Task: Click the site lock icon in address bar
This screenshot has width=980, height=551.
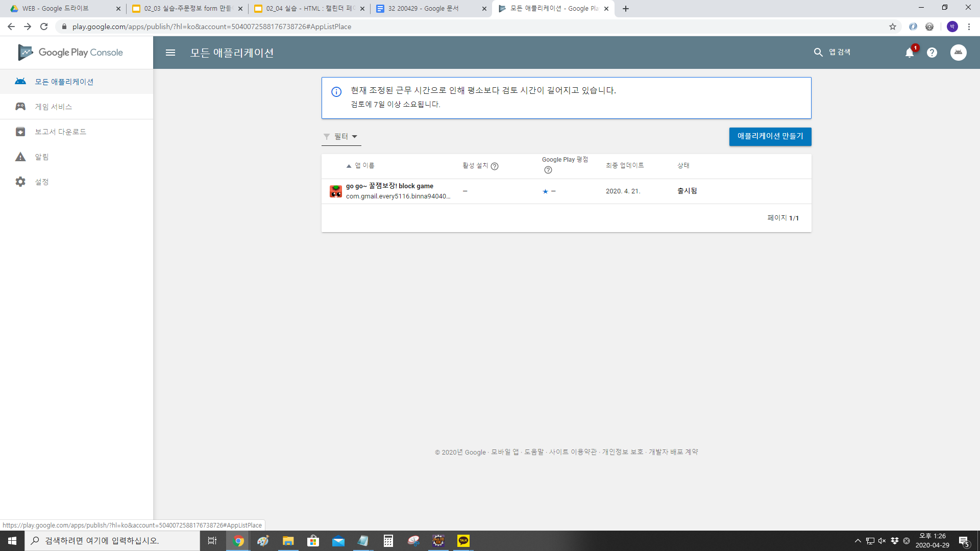Action: point(64,27)
